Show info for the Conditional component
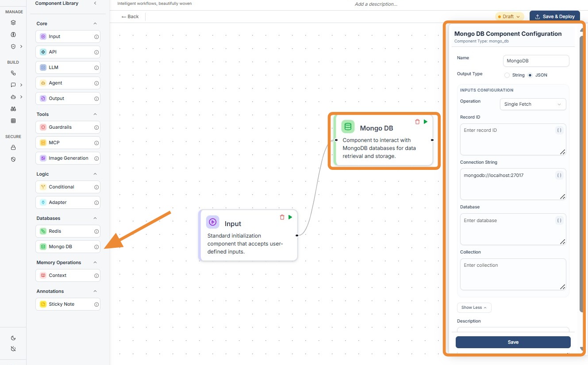Screen dimensions: 588x365 (x=96, y=187)
